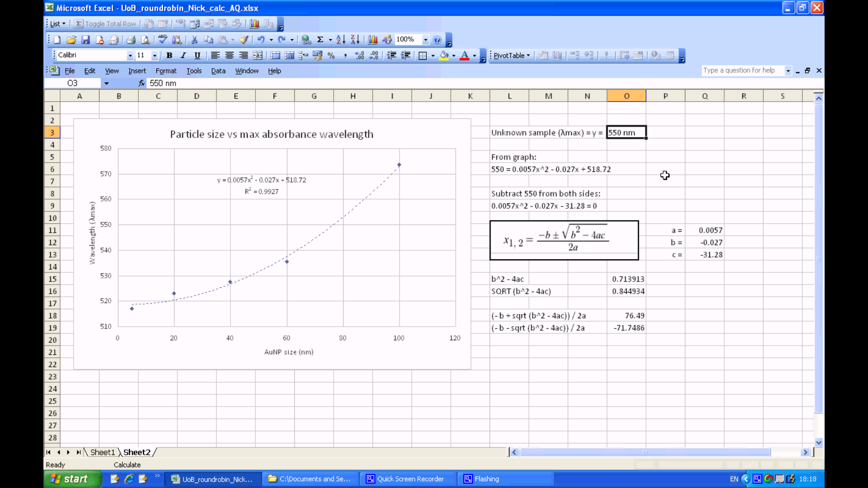Image resolution: width=868 pixels, height=488 pixels.
Task: Click the Percent Style icon
Action: (x=331, y=56)
